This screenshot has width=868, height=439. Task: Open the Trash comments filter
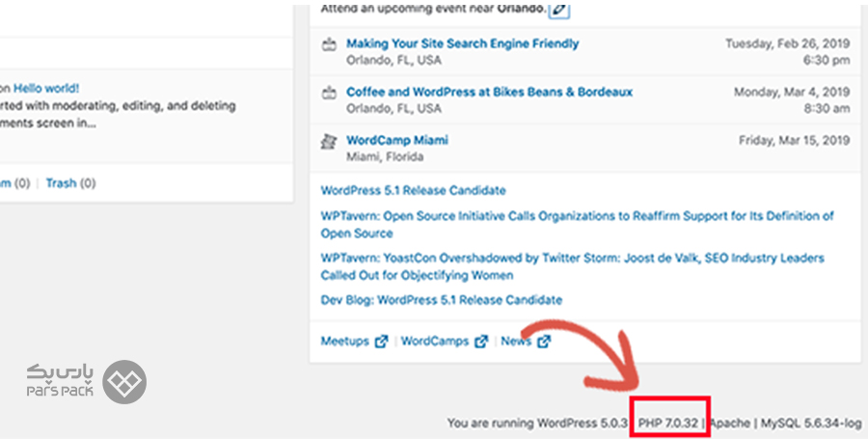pyautogui.click(x=61, y=183)
